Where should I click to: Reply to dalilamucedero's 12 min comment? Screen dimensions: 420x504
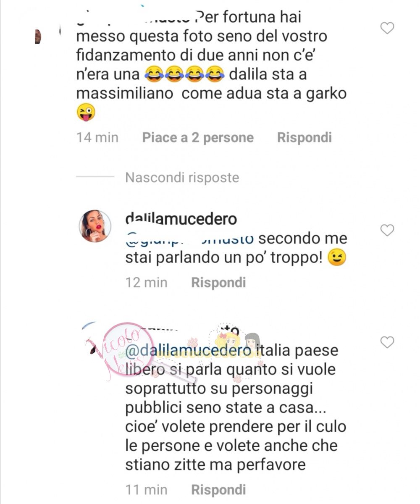point(218,282)
